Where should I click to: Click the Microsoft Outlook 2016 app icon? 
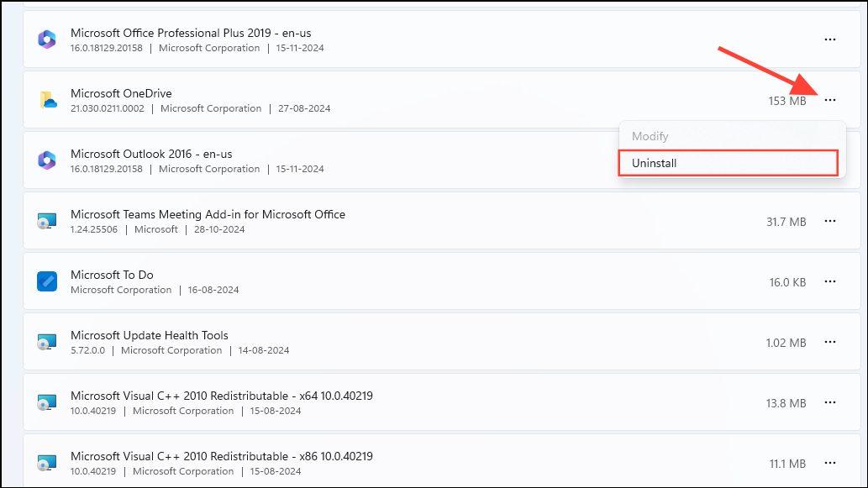coord(47,160)
